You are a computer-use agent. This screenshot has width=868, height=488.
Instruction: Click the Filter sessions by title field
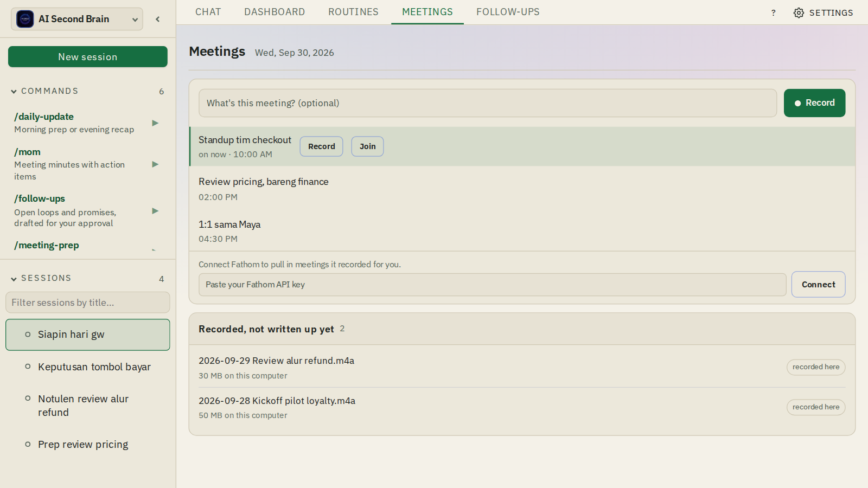click(x=88, y=303)
